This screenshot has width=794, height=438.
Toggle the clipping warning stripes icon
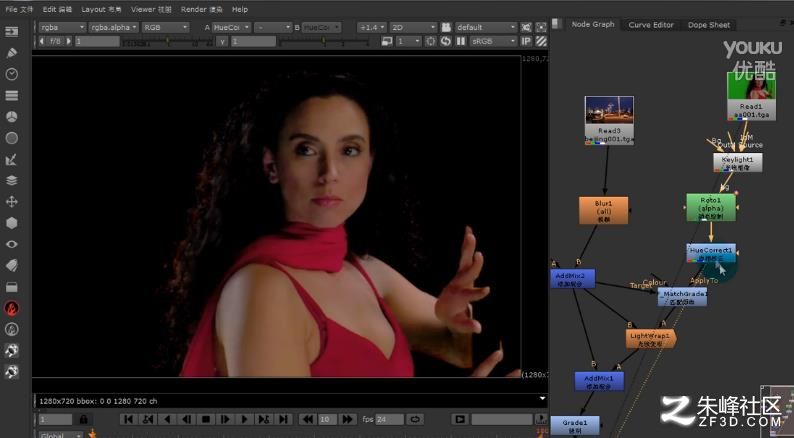pos(541,42)
